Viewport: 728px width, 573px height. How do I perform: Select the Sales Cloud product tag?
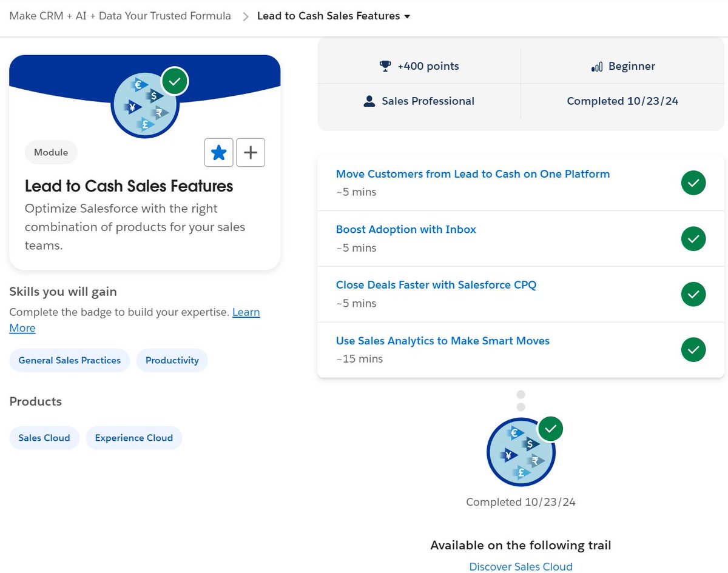click(x=44, y=438)
